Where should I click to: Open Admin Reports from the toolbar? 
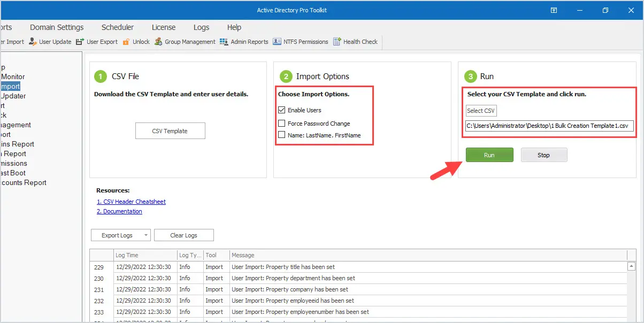(x=244, y=42)
